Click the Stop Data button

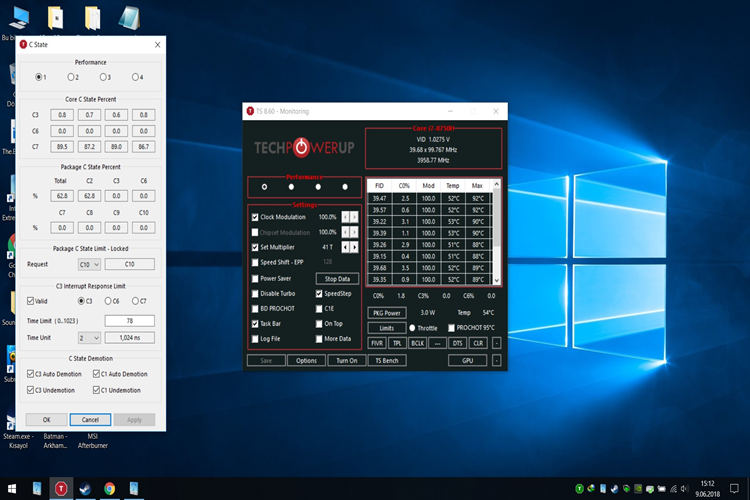(337, 279)
